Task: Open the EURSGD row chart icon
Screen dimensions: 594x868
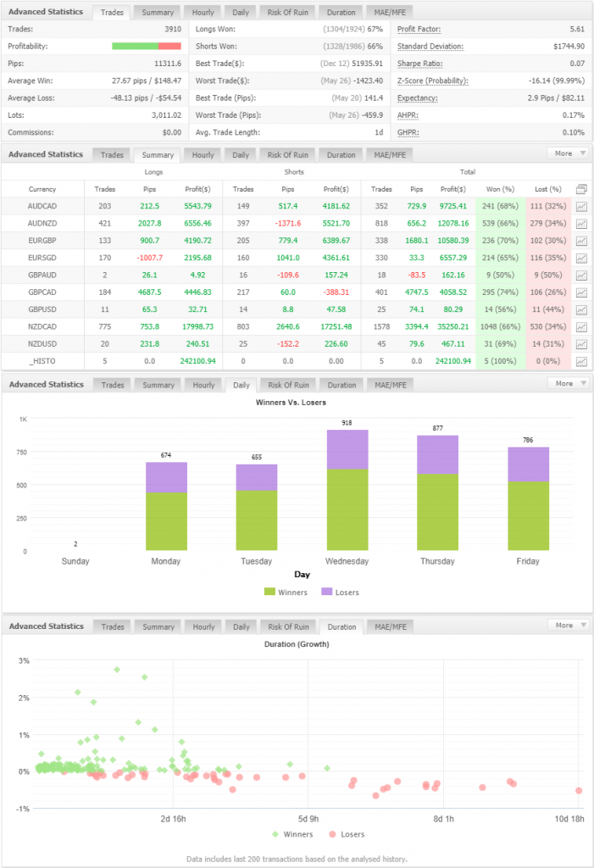Action: pyautogui.click(x=581, y=258)
